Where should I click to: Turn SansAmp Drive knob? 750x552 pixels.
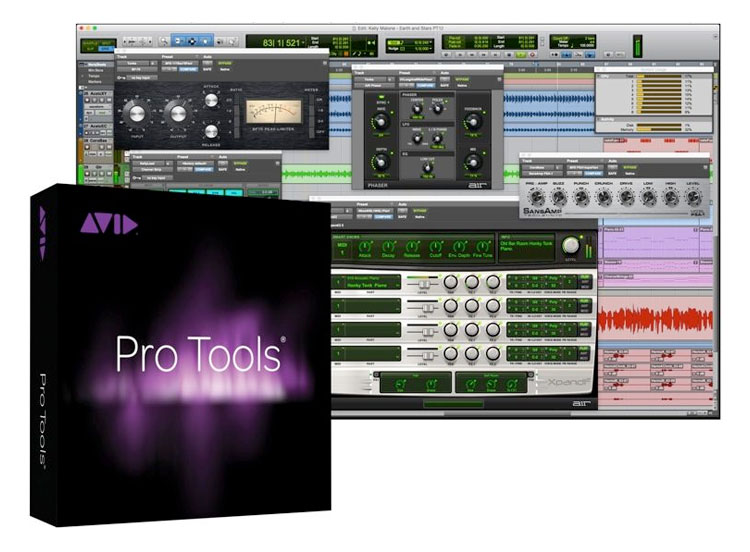pyautogui.click(x=626, y=197)
